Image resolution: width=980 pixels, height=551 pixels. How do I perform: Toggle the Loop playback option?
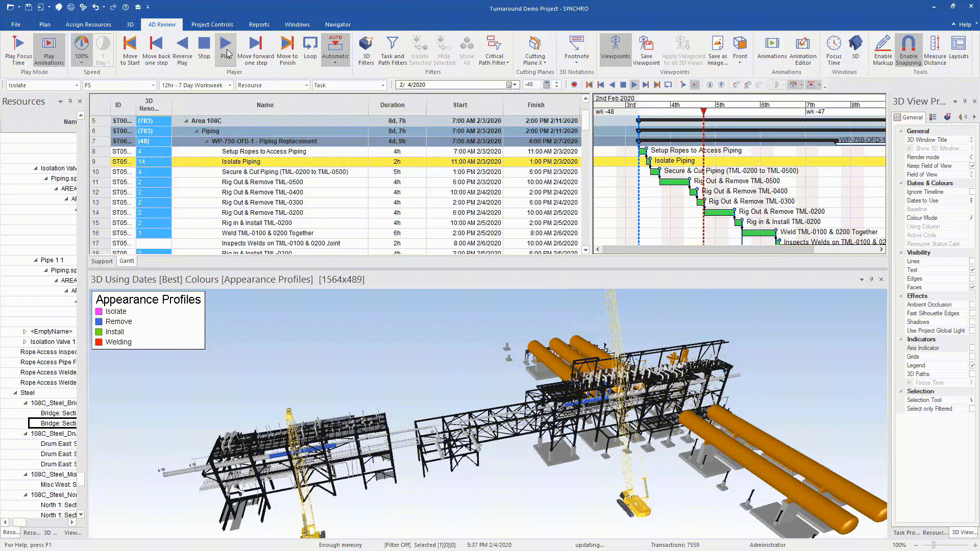310,47
